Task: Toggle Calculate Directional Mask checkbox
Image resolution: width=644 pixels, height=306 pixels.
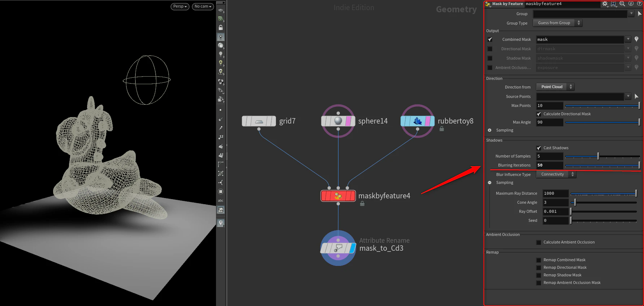Action: 539,114
